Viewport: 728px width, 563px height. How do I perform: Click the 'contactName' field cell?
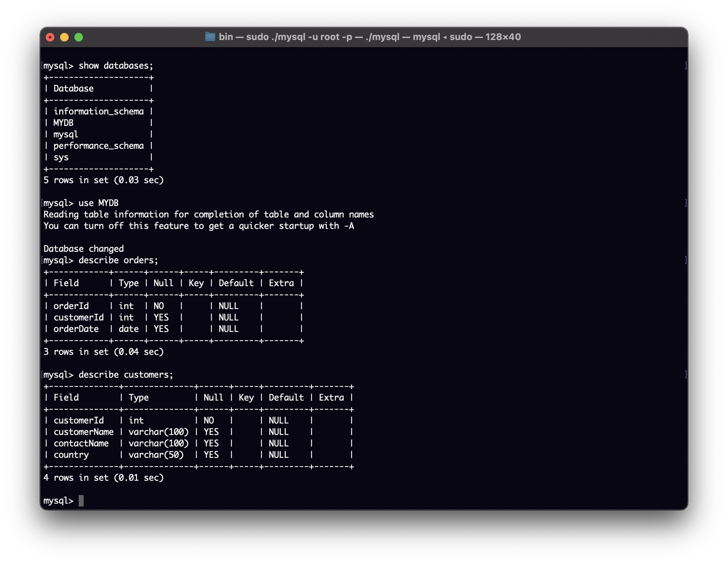pyautogui.click(x=81, y=444)
